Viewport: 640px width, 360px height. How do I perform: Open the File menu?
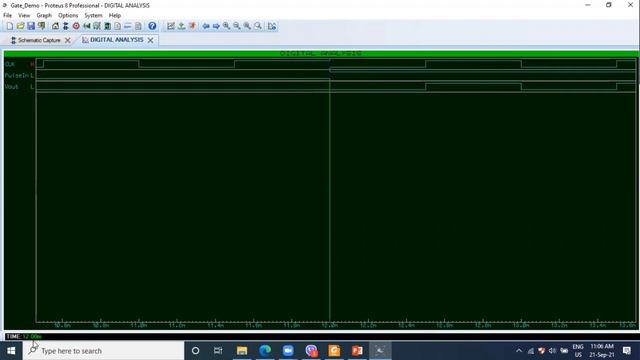click(x=7, y=16)
